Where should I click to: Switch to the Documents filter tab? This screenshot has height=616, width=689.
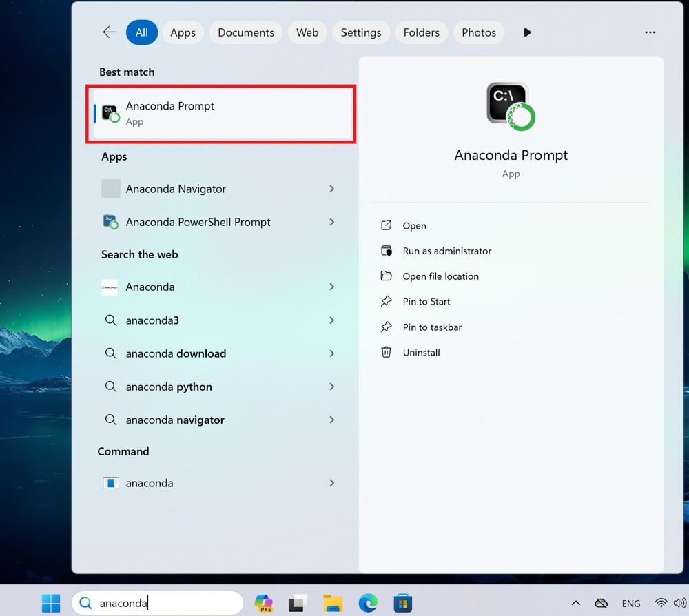246,32
